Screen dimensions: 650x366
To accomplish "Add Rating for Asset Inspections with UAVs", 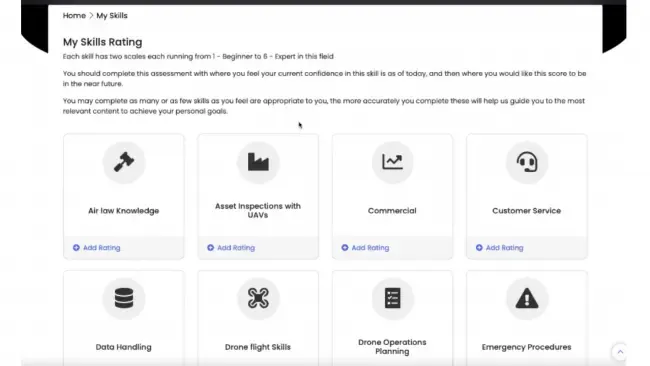I will pyautogui.click(x=231, y=247).
